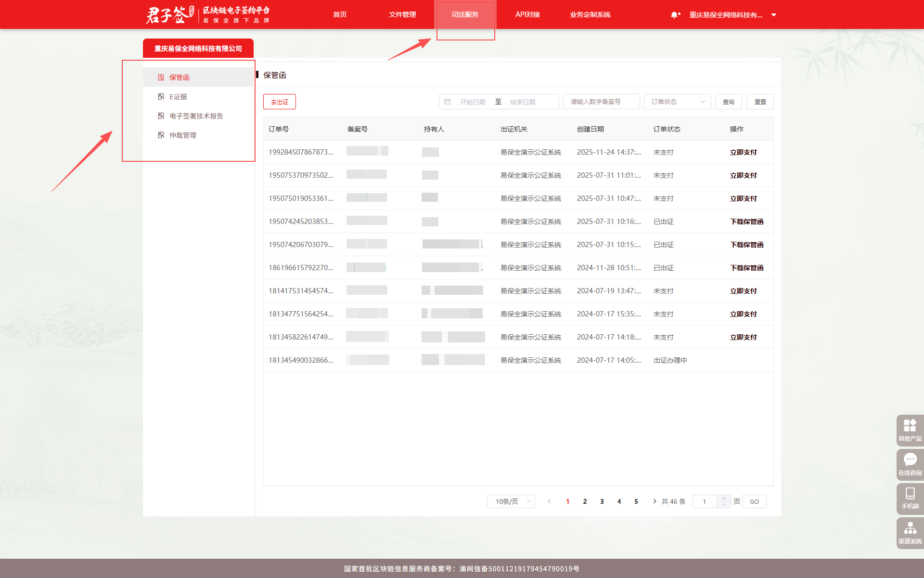Click the next page arrow

tap(654, 501)
